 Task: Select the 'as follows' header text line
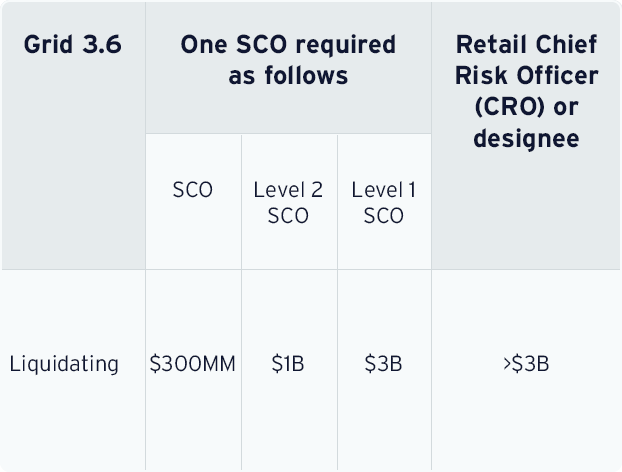point(288,76)
